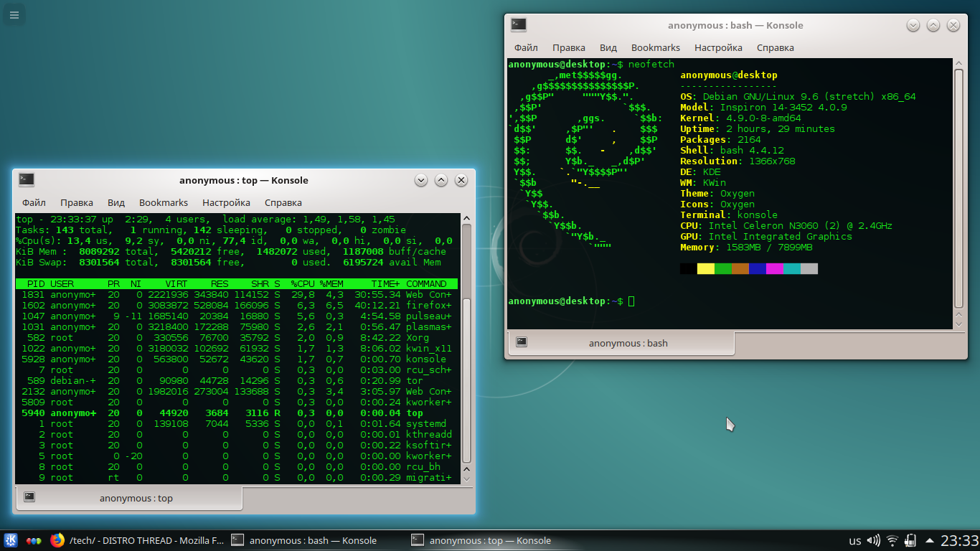Click the activities pager icon in the taskbar

pos(34,540)
